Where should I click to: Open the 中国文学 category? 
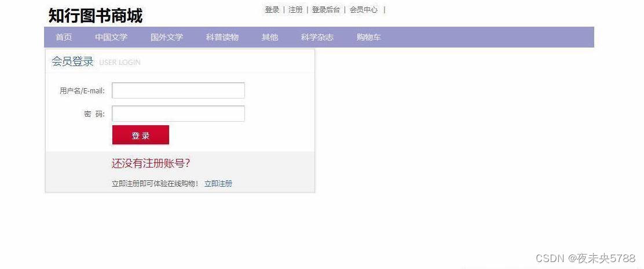point(111,38)
